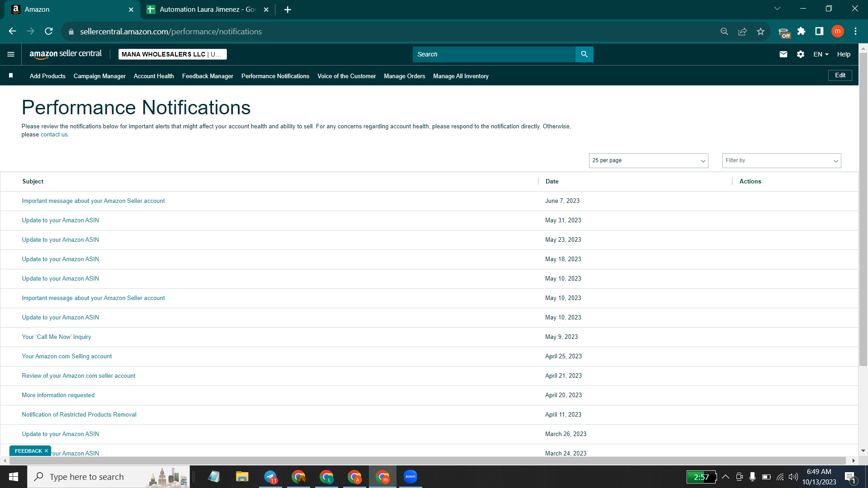868x488 pixels.
Task: Click the Amazon Seller Central logo
Action: tap(66, 54)
